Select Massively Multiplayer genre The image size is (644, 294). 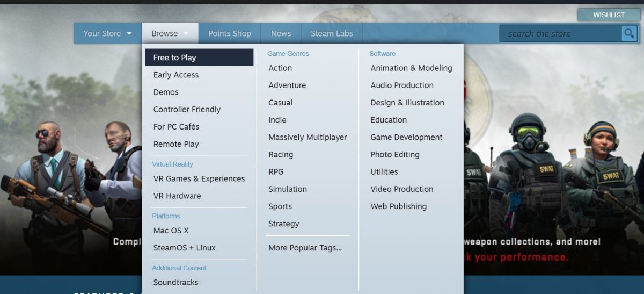coord(308,137)
